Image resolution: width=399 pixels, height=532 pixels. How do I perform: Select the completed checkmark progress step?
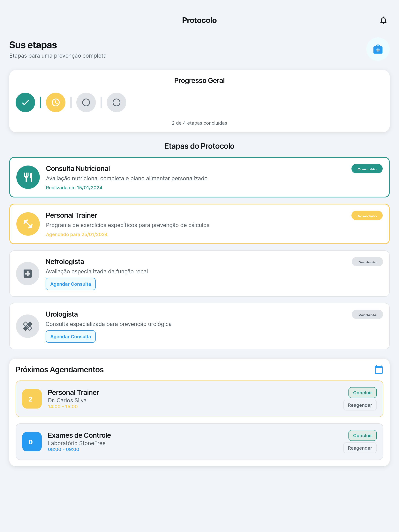pos(25,102)
